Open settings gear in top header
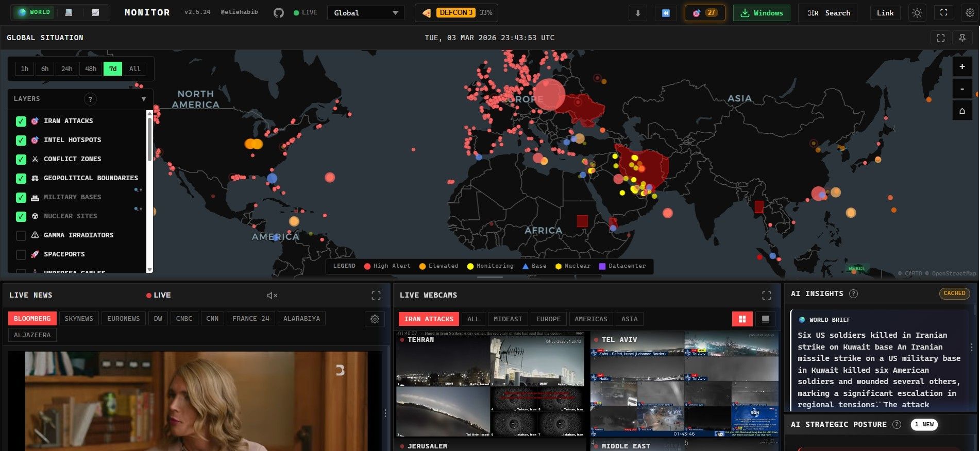Viewport: 980px width, 451px height. [x=970, y=13]
